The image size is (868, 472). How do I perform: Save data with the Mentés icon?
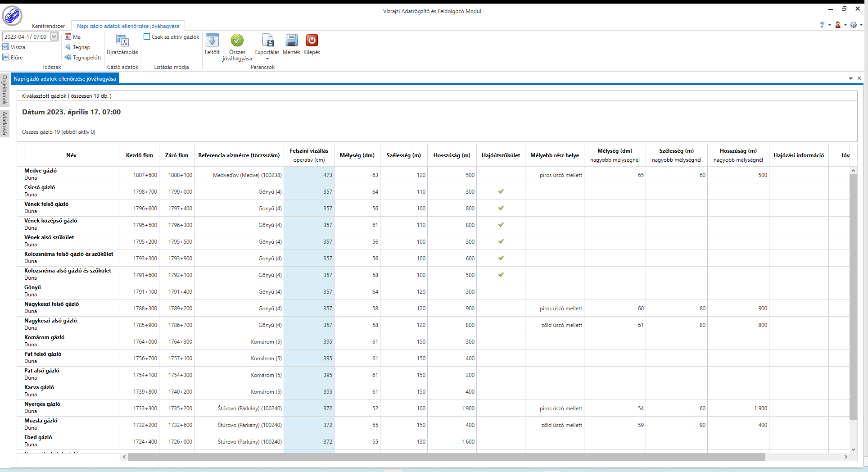coord(291,41)
